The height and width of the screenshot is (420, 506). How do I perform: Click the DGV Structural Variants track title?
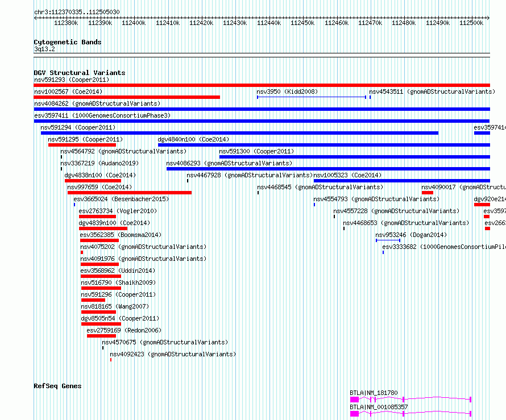pyautogui.click(x=80, y=73)
